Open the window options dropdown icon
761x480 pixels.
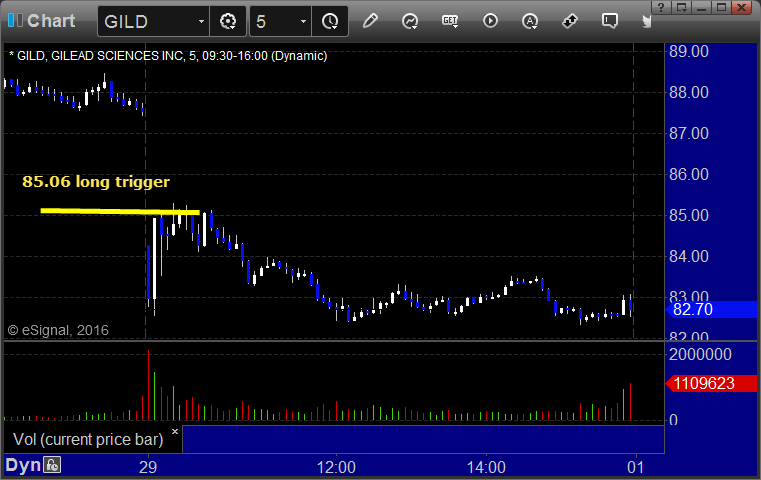coord(682,7)
